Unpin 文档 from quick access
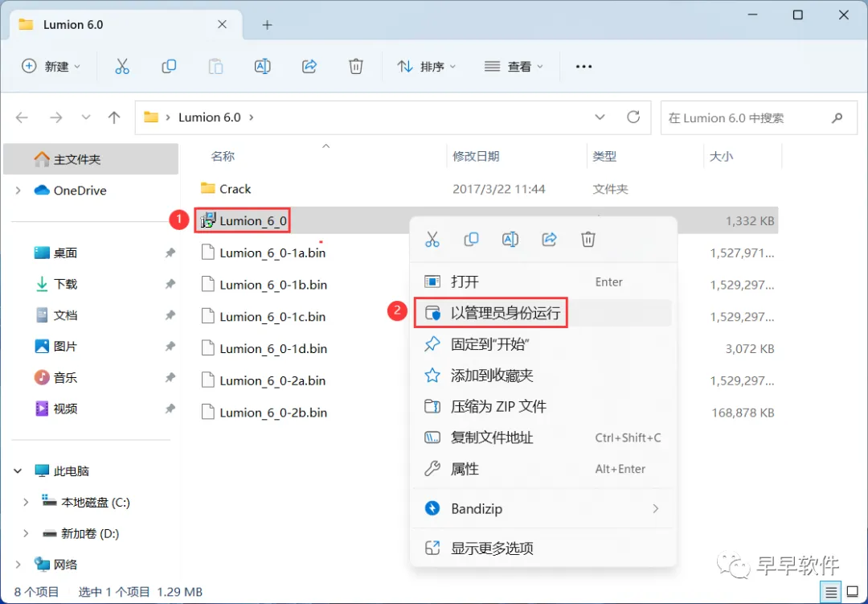This screenshot has width=868, height=604. 170,315
